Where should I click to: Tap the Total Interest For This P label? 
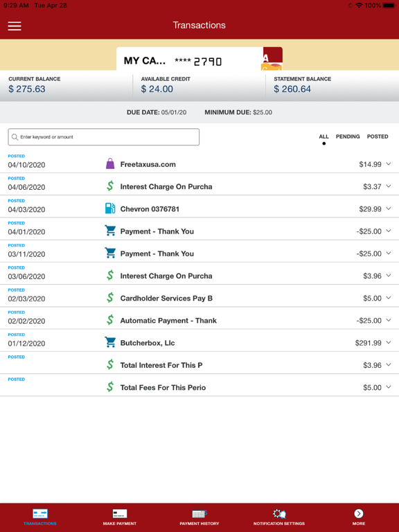coord(161,365)
